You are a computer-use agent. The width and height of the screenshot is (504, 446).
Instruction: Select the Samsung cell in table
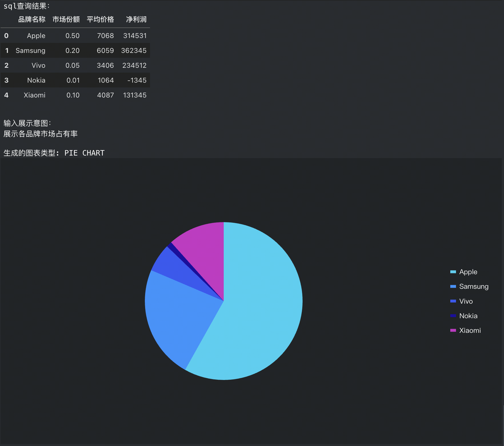pyautogui.click(x=31, y=51)
